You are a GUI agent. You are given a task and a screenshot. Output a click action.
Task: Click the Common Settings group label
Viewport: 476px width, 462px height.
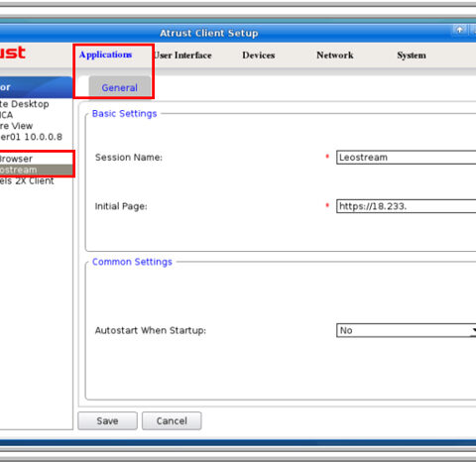[132, 262]
